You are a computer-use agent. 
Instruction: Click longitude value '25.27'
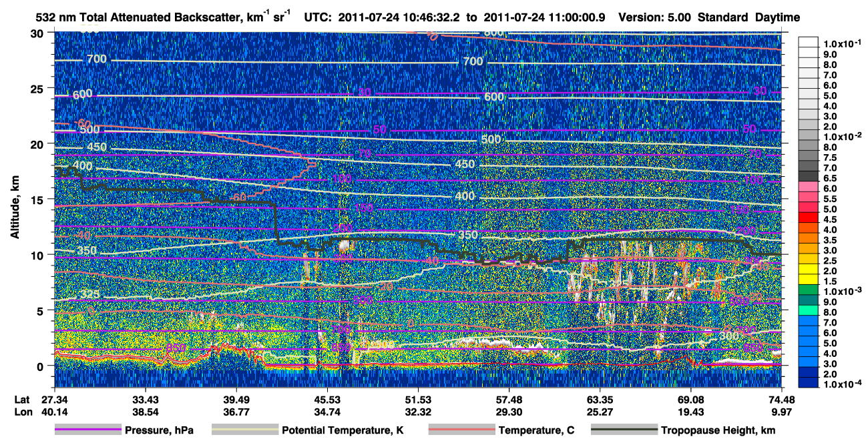click(600, 412)
